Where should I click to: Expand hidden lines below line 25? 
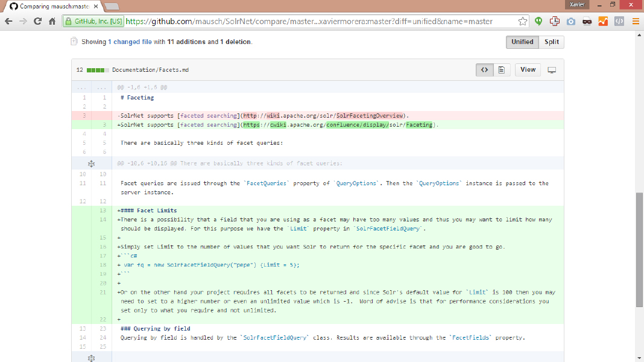91,358
